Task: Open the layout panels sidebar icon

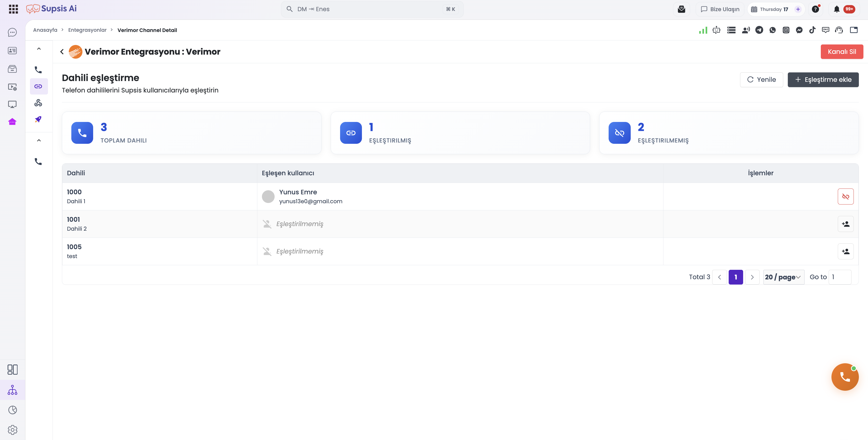Action: pos(12,370)
